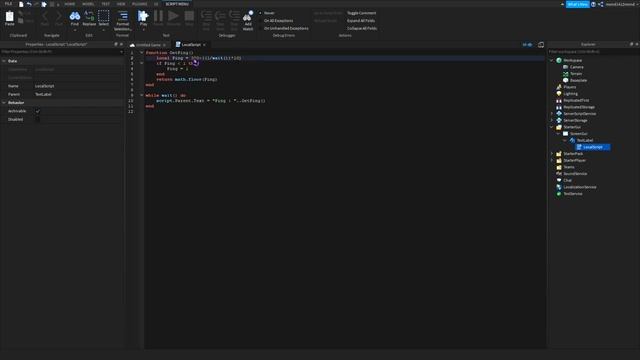Open the FILE menu
This screenshot has width=640, height=360.
(x=8, y=4)
